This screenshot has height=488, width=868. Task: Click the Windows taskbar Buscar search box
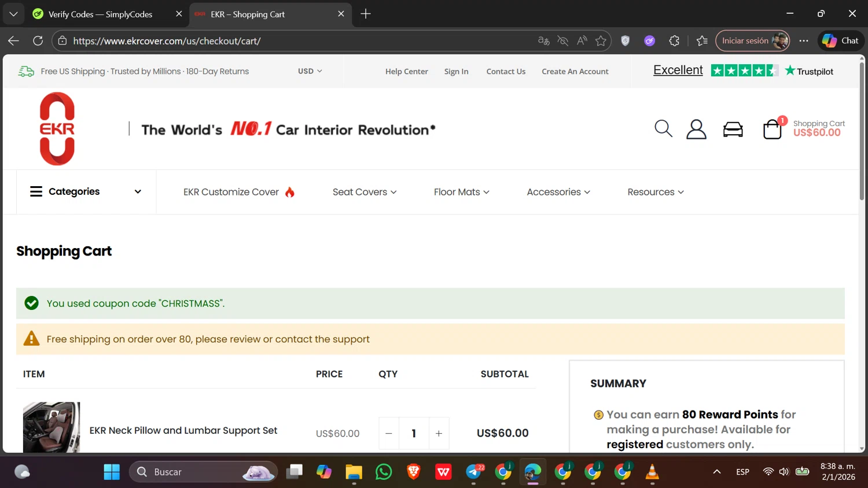(x=203, y=472)
